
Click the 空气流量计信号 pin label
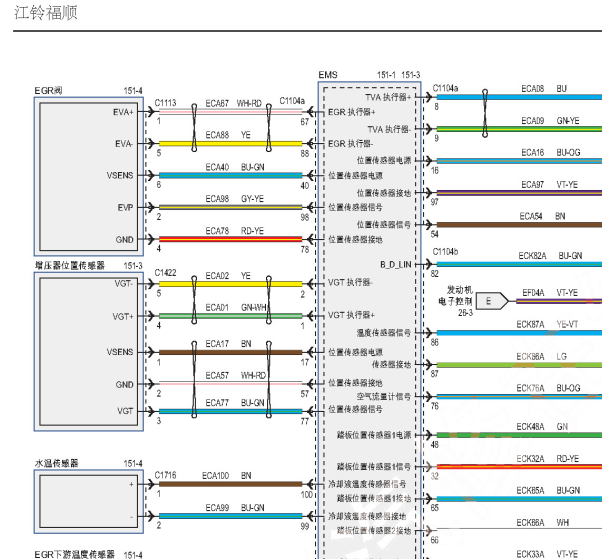(x=384, y=397)
